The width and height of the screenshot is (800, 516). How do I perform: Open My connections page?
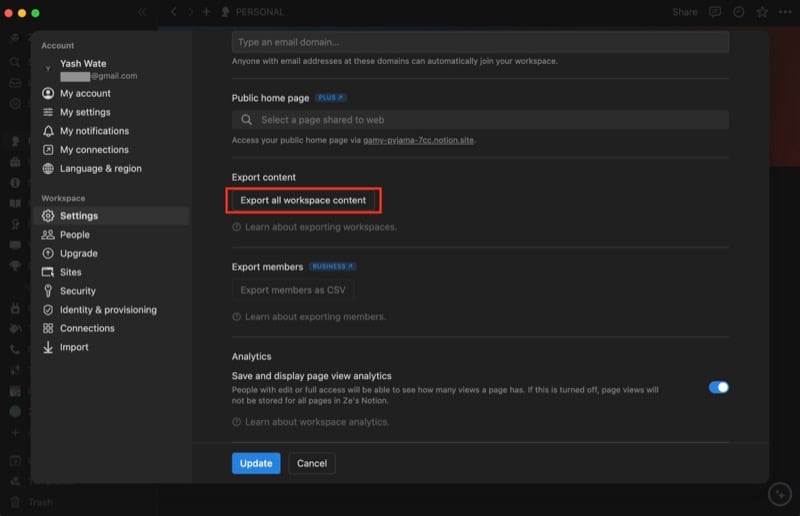(x=94, y=150)
